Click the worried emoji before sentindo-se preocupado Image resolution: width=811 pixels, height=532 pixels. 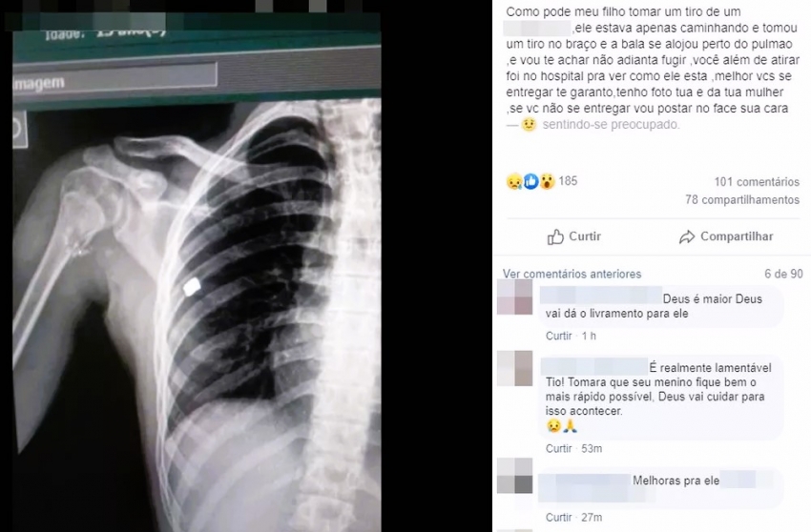pos(529,125)
